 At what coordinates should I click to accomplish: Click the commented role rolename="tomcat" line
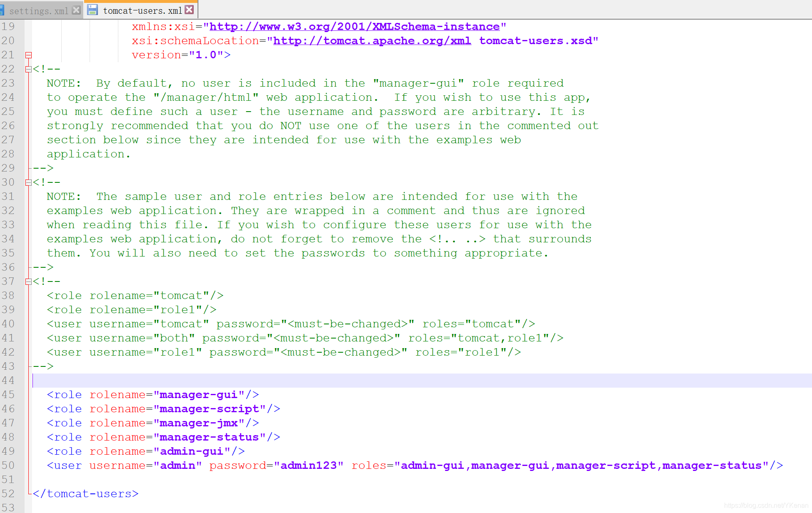pos(135,296)
